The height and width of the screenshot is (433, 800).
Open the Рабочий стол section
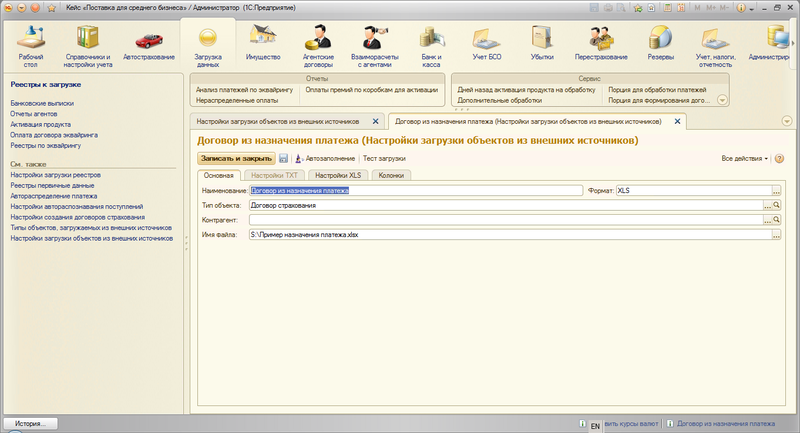[x=31, y=46]
